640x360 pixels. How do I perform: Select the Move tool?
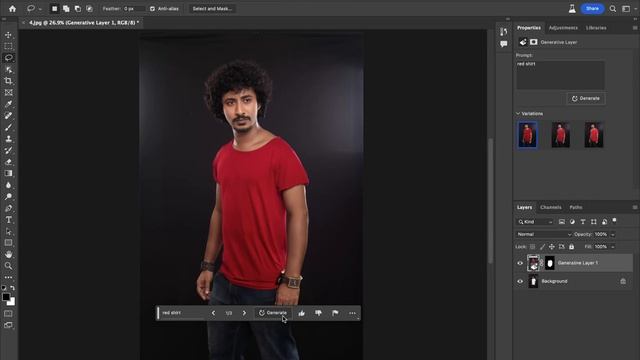click(x=8, y=35)
